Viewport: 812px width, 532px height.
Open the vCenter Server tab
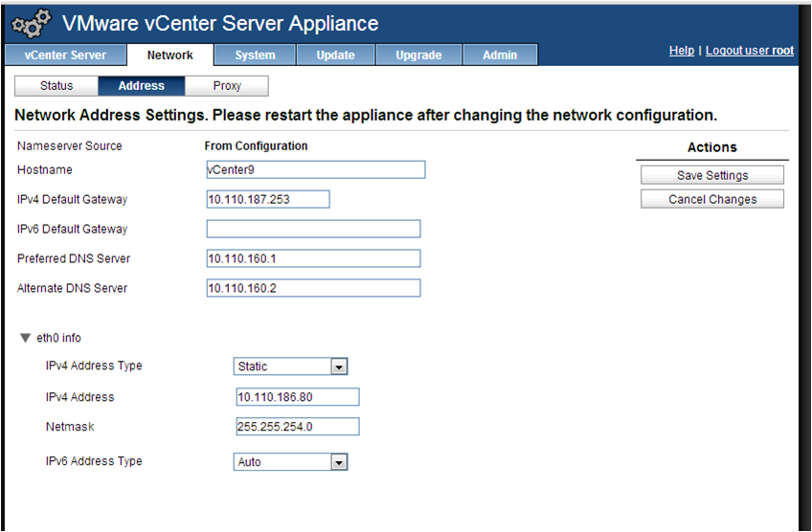click(x=65, y=55)
